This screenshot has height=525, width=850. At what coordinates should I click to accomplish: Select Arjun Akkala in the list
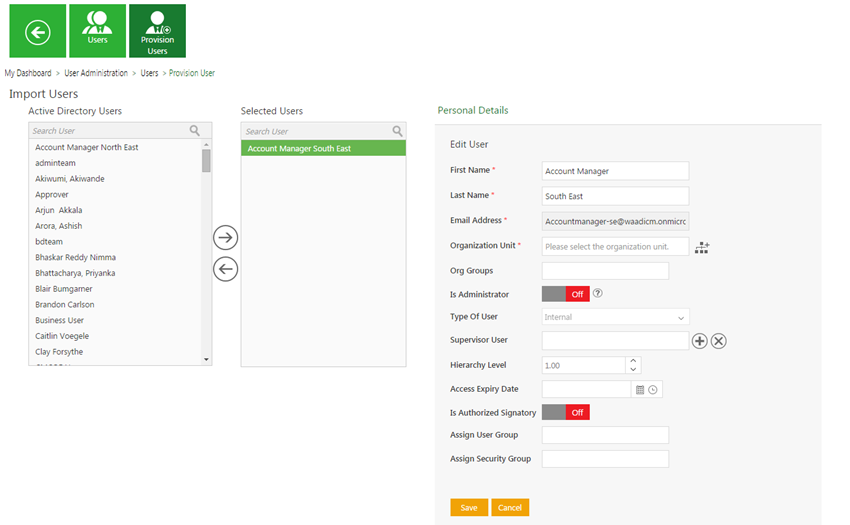pos(59,210)
